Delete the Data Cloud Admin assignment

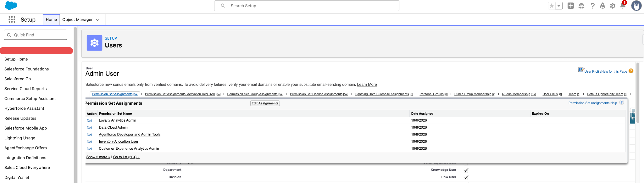pyautogui.click(x=89, y=128)
